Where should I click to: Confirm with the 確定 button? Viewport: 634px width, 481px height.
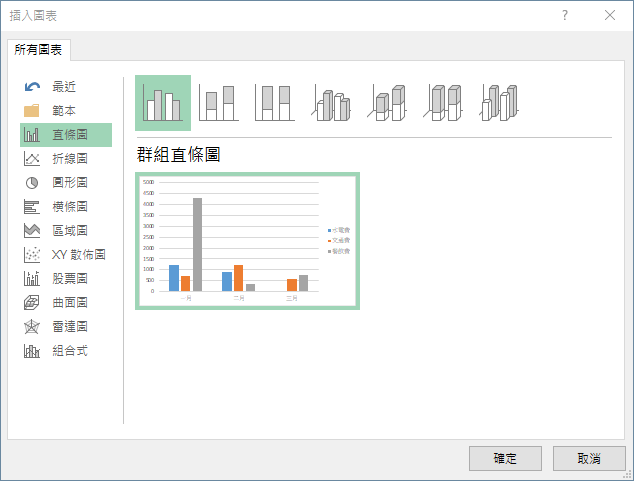(x=505, y=459)
